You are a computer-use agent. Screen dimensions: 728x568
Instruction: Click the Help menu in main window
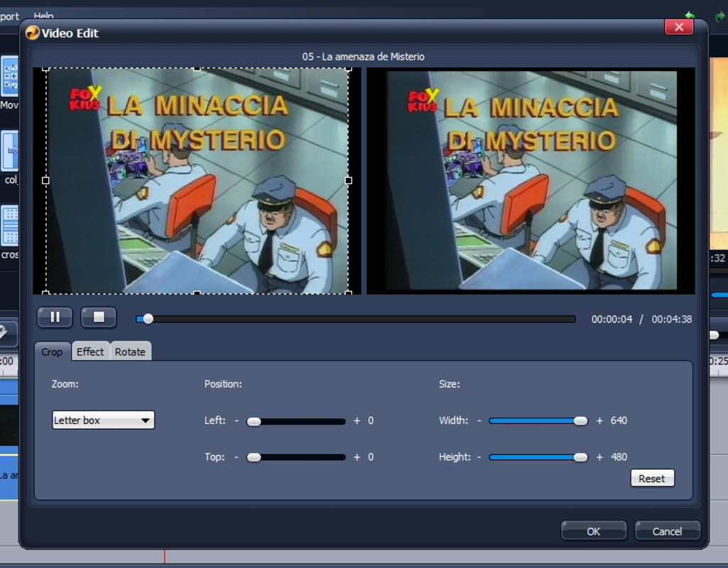(43, 16)
